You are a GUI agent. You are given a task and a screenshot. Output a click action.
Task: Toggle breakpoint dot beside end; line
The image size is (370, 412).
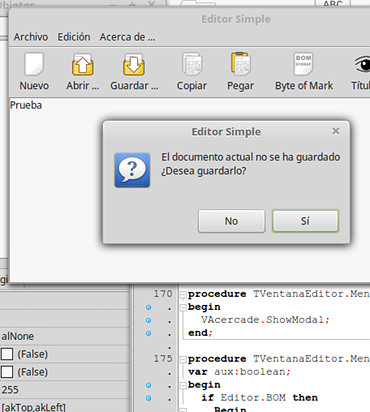click(x=149, y=333)
